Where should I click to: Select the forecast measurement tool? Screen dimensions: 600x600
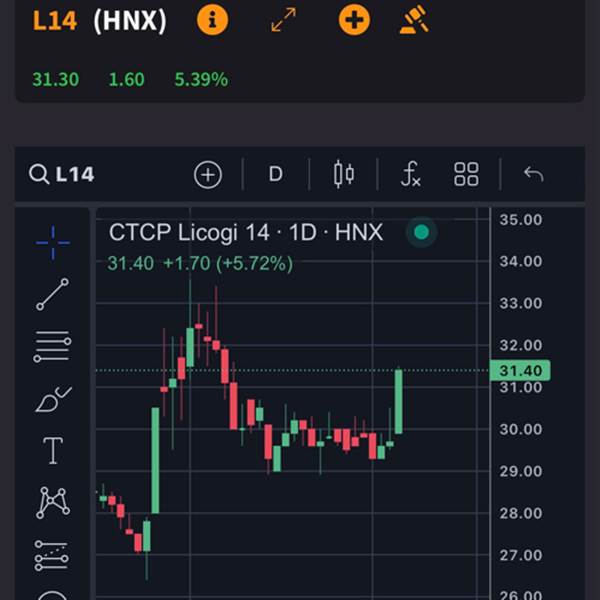pos(52,556)
